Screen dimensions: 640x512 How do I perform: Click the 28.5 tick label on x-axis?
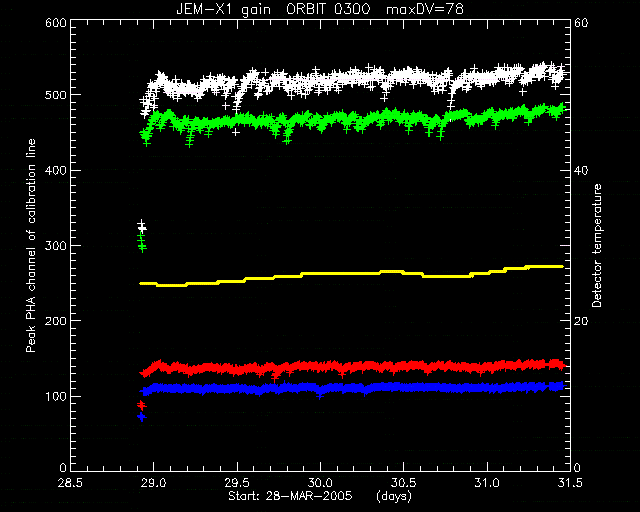click(x=69, y=483)
